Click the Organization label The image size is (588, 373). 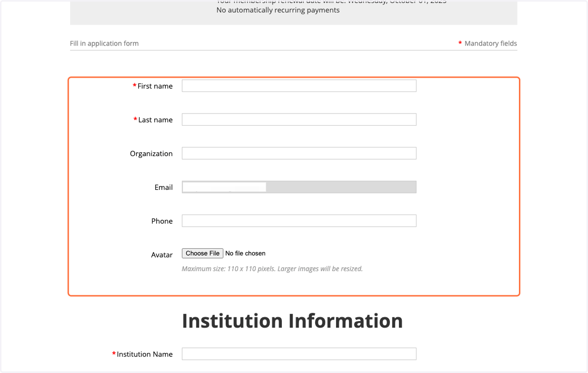(x=151, y=154)
